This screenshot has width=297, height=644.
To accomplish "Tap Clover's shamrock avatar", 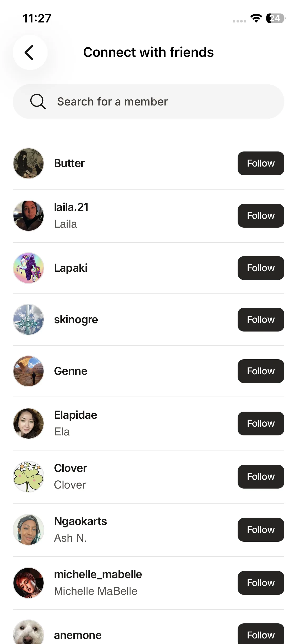I will coord(29,477).
